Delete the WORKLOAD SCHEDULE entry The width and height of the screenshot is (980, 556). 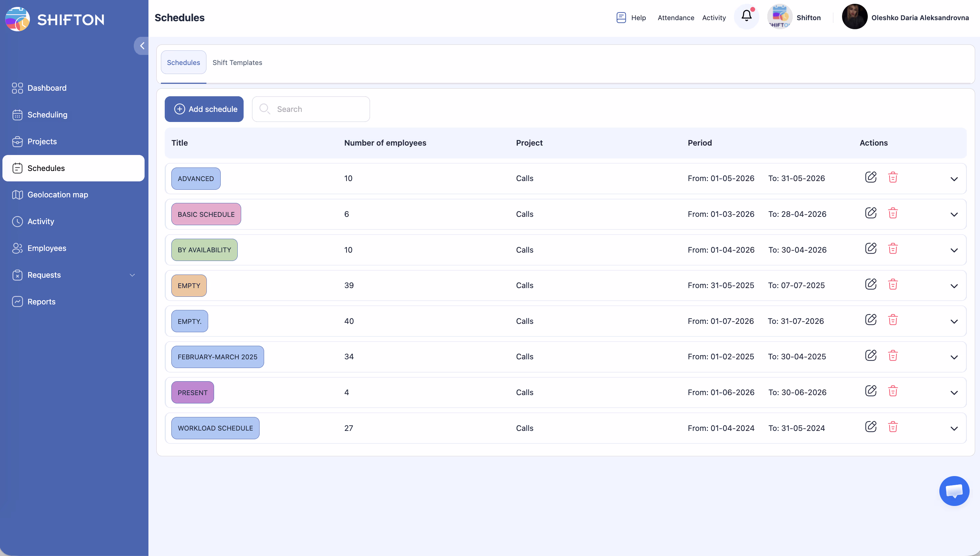892,427
